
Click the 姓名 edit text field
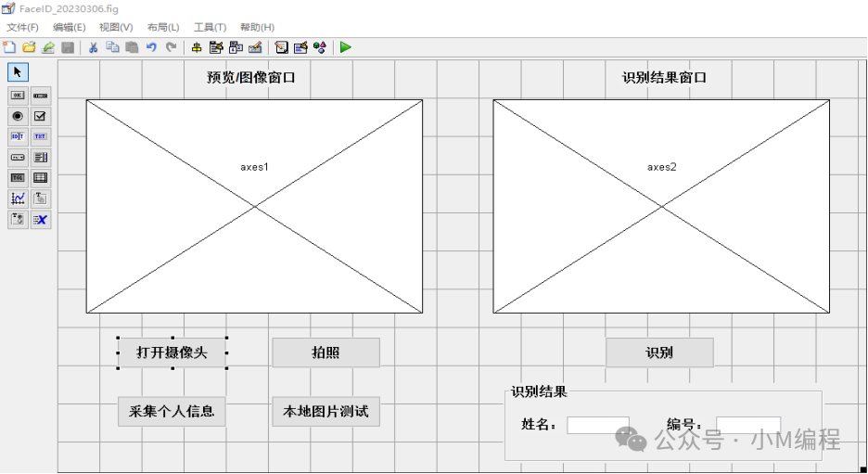[x=598, y=425]
